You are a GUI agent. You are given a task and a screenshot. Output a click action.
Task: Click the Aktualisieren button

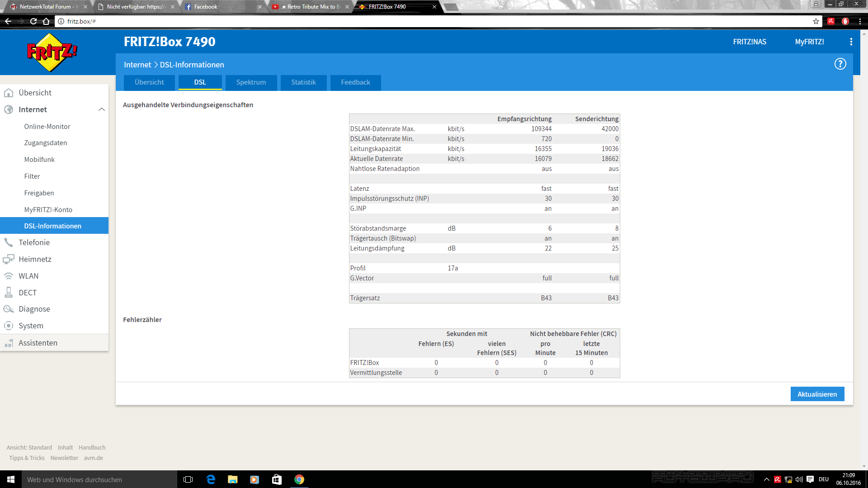pyautogui.click(x=817, y=394)
